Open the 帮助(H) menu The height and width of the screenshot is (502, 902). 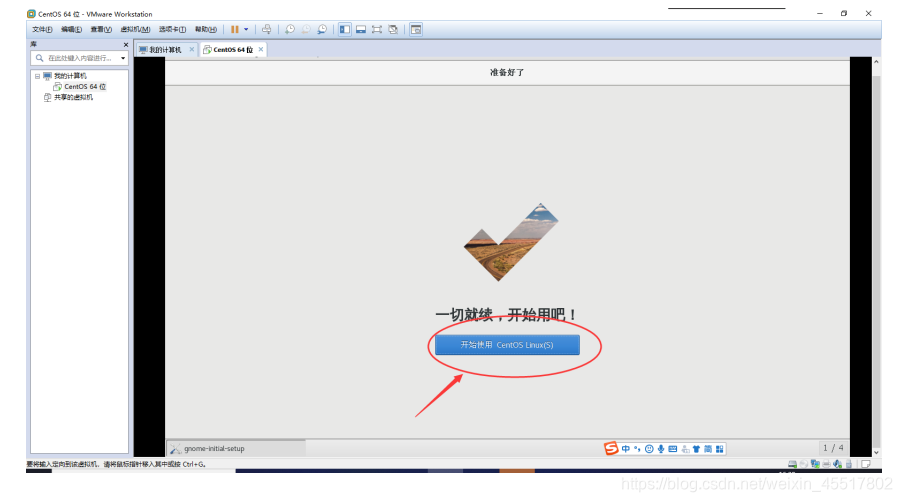(x=205, y=29)
